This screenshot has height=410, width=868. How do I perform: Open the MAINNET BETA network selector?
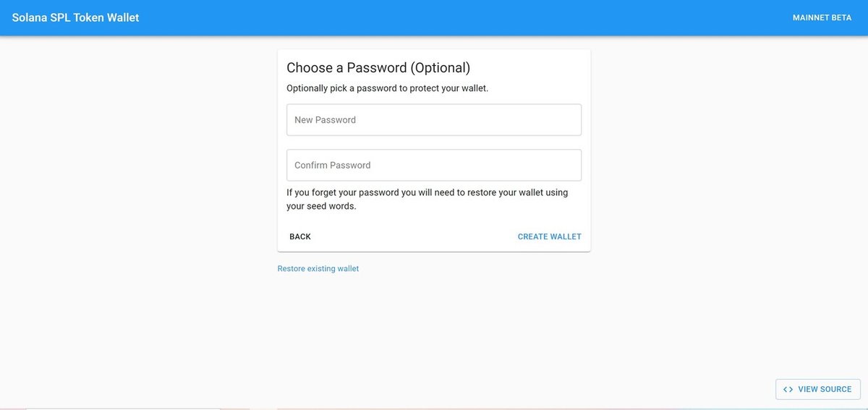pos(822,17)
